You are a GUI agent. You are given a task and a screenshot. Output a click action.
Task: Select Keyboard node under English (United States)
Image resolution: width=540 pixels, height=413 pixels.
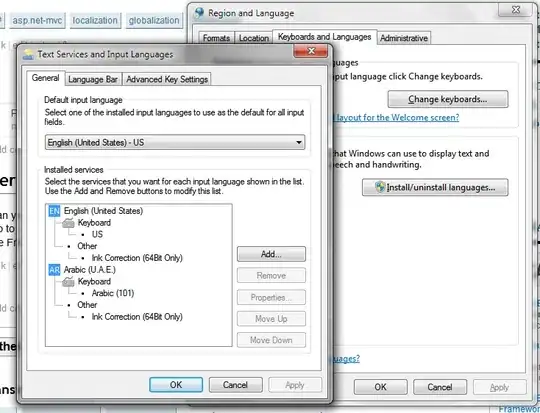point(94,223)
